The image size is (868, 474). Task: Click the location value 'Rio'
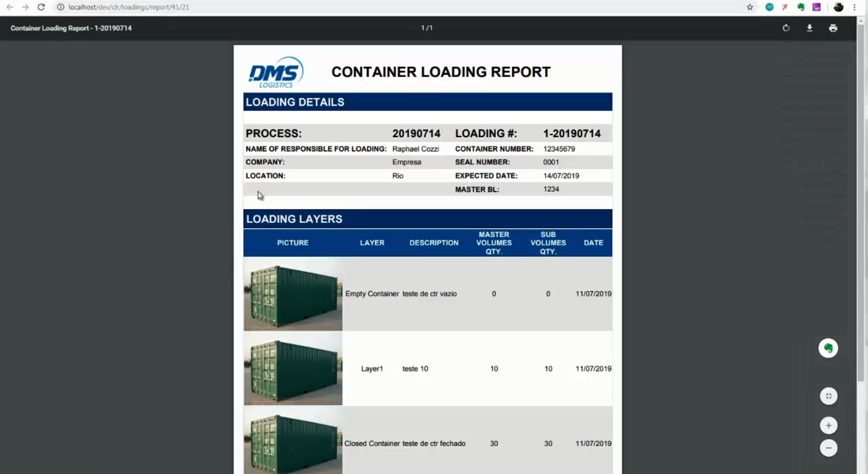397,175
